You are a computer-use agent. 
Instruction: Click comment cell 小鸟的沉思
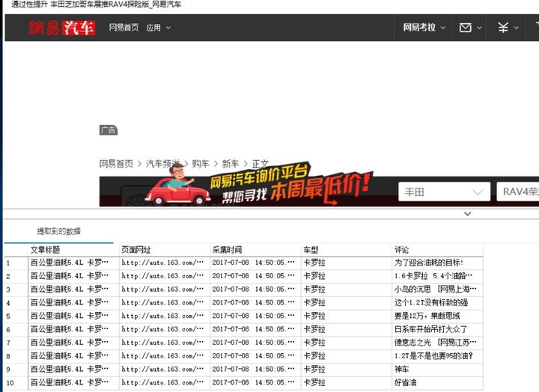click(438, 290)
